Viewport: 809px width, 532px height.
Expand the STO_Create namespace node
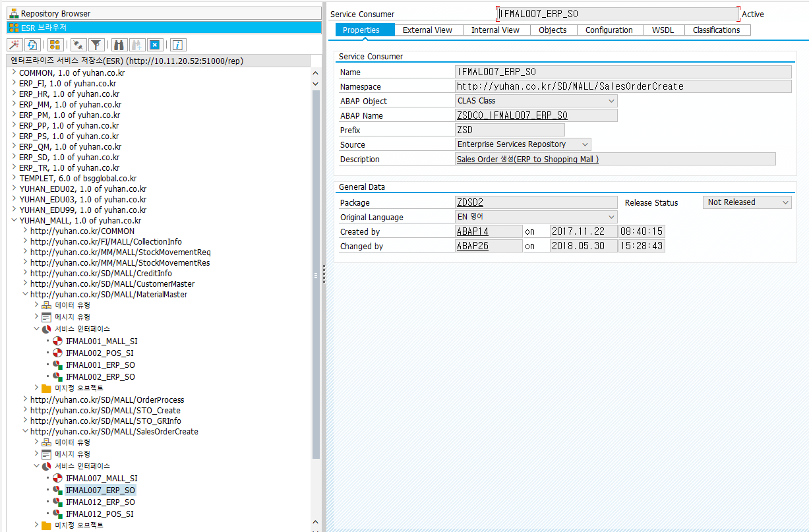click(x=25, y=411)
